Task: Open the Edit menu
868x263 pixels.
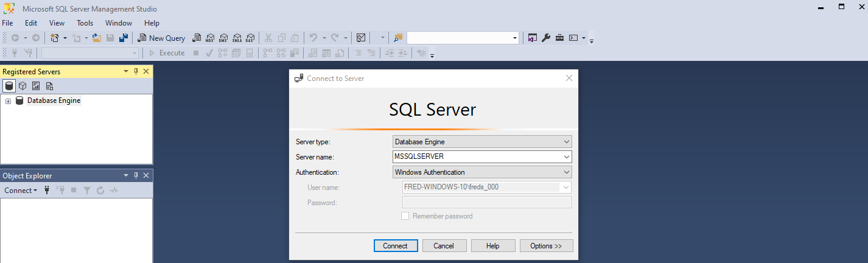Action: click(x=31, y=23)
